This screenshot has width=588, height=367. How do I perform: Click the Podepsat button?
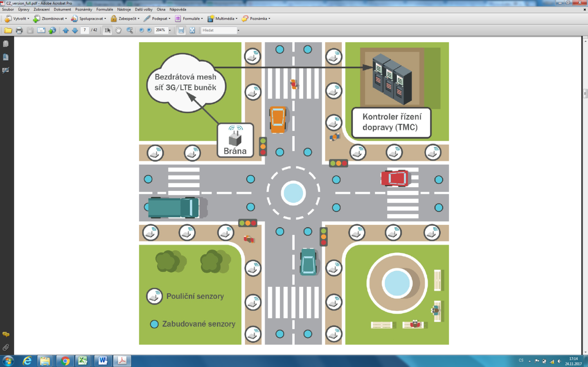pyautogui.click(x=157, y=18)
